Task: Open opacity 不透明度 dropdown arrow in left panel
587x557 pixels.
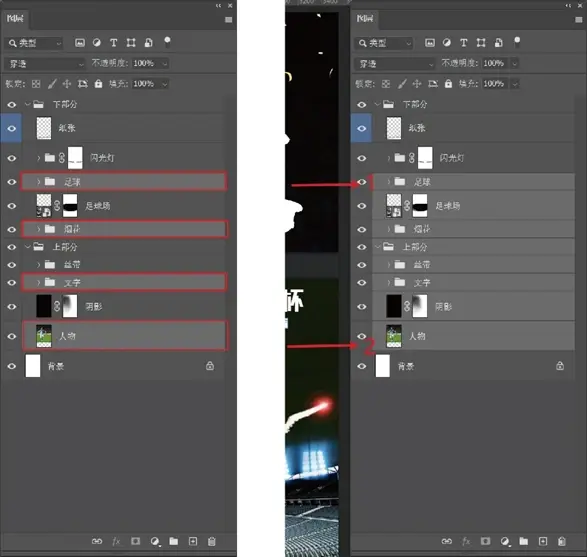Action: click(x=165, y=64)
